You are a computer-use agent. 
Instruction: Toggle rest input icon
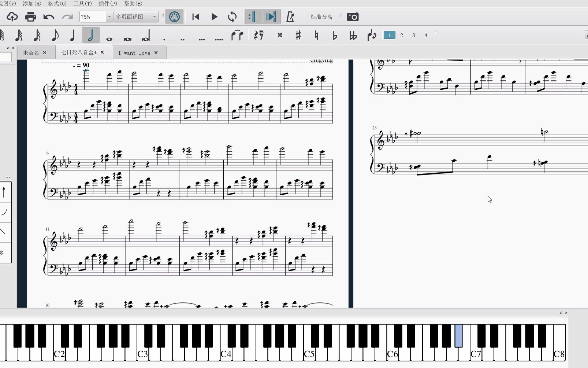point(259,36)
